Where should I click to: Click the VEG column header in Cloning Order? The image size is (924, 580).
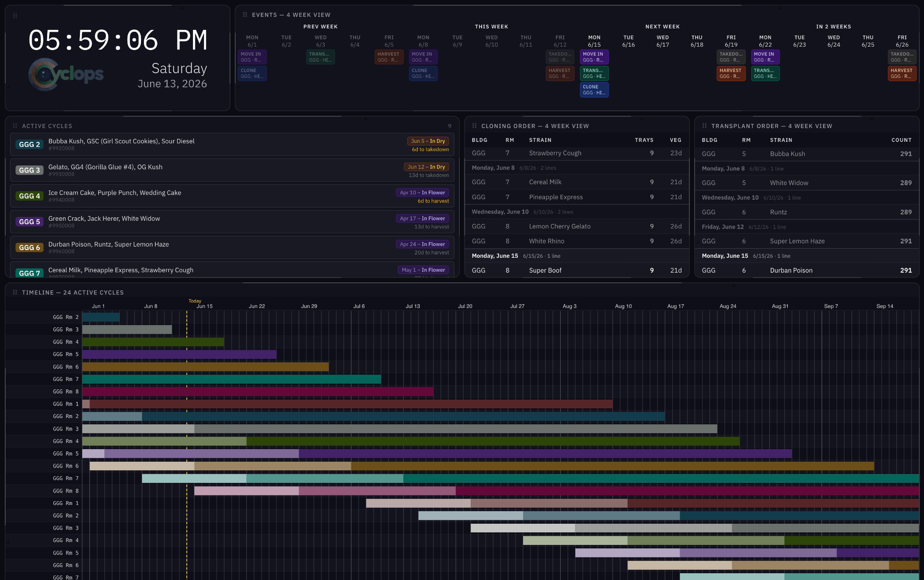676,140
